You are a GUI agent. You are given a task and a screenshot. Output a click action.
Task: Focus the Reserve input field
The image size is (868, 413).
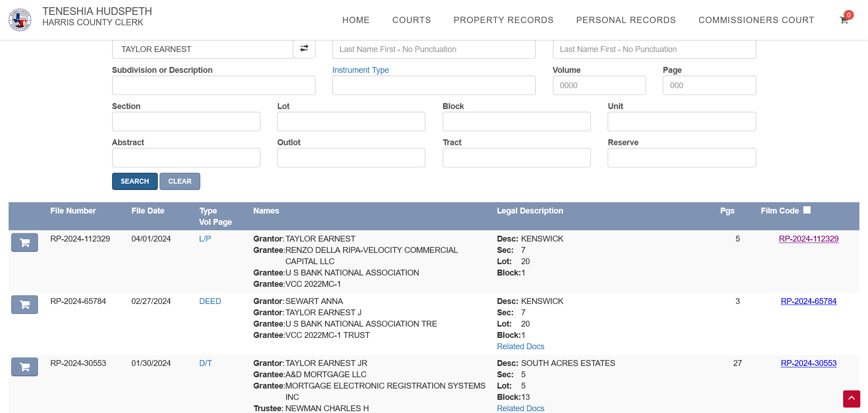(x=682, y=158)
